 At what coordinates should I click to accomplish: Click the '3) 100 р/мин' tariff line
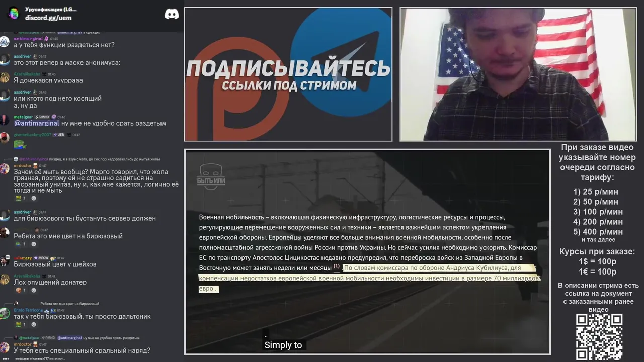(598, 212)
